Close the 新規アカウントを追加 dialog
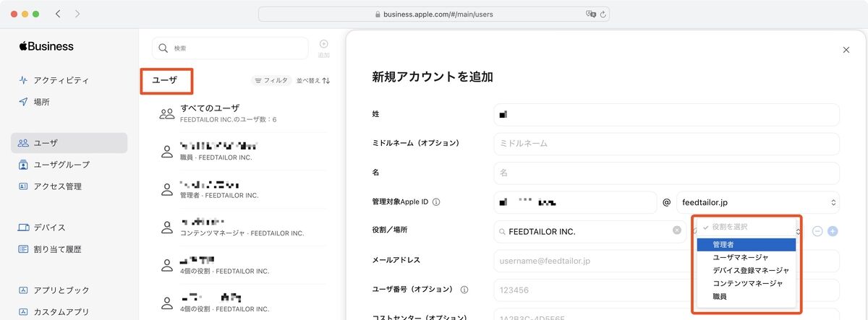 pos(846,50)
